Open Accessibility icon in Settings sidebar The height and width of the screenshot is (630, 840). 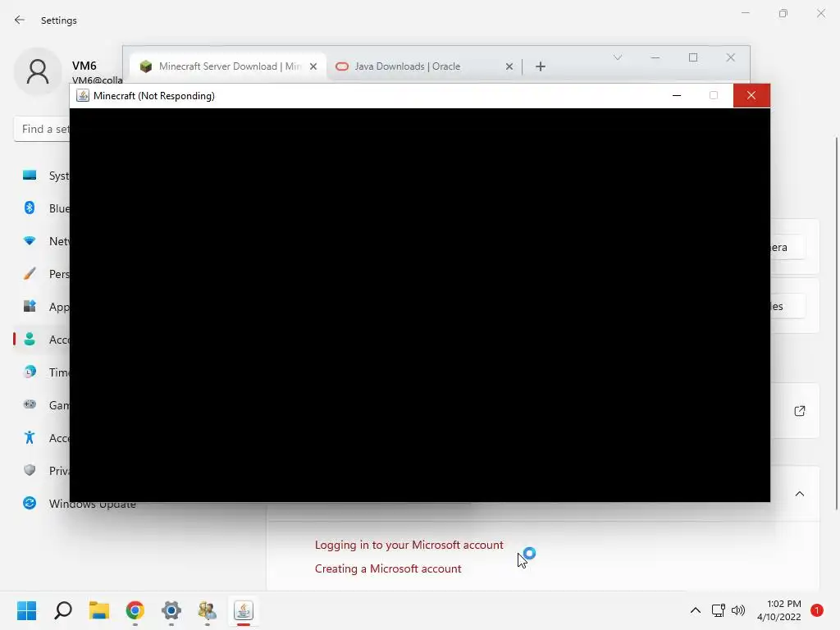click(30, 438)
